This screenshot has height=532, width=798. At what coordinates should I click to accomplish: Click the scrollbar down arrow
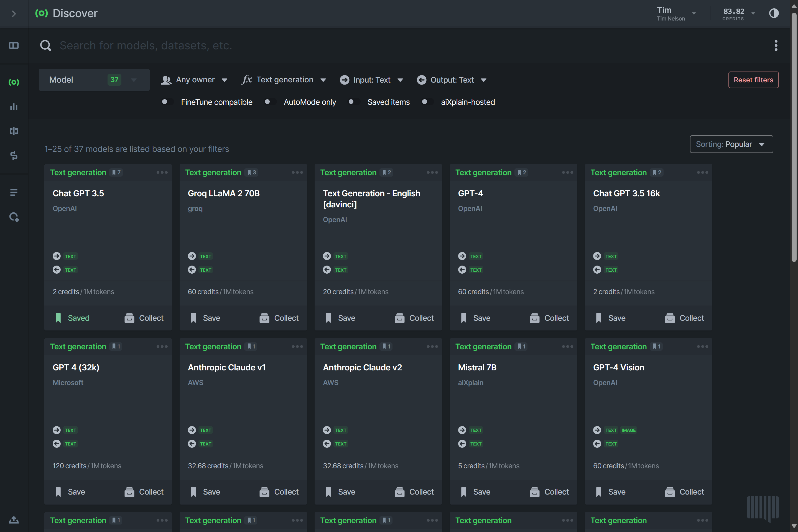[x=794, y=526]
